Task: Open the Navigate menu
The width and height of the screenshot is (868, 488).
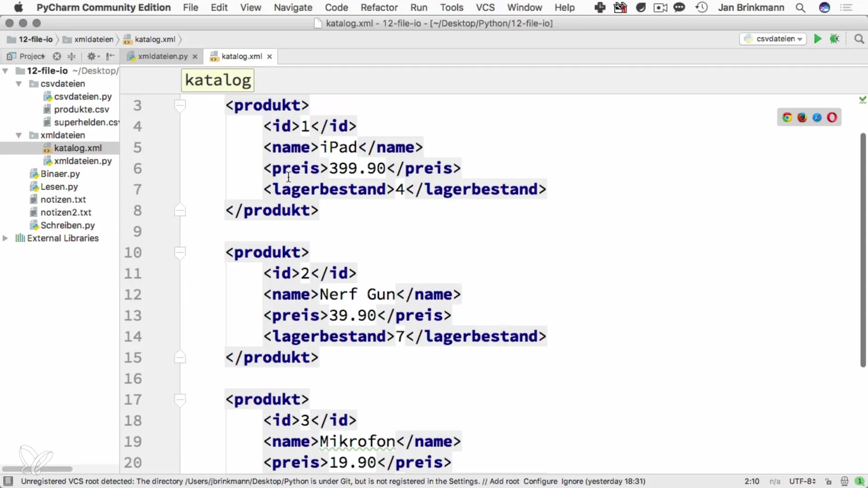Action: [x=293, y=8]
